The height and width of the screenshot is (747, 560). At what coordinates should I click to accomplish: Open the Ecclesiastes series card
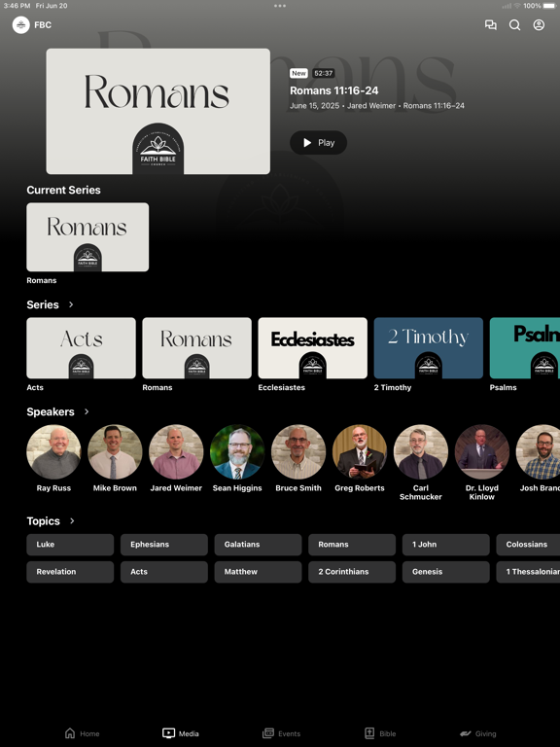(312, 348)
